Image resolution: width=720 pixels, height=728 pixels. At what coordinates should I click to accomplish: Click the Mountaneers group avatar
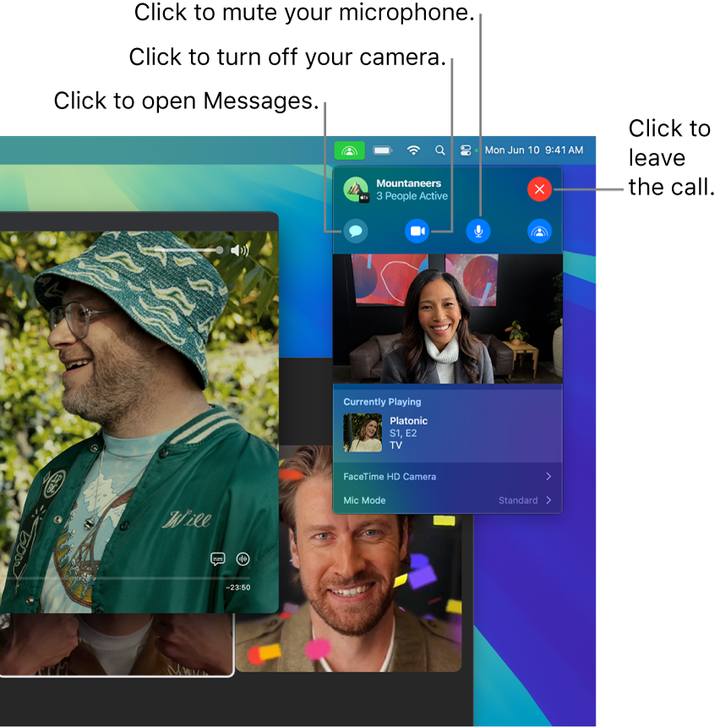[x=356, y=189]
